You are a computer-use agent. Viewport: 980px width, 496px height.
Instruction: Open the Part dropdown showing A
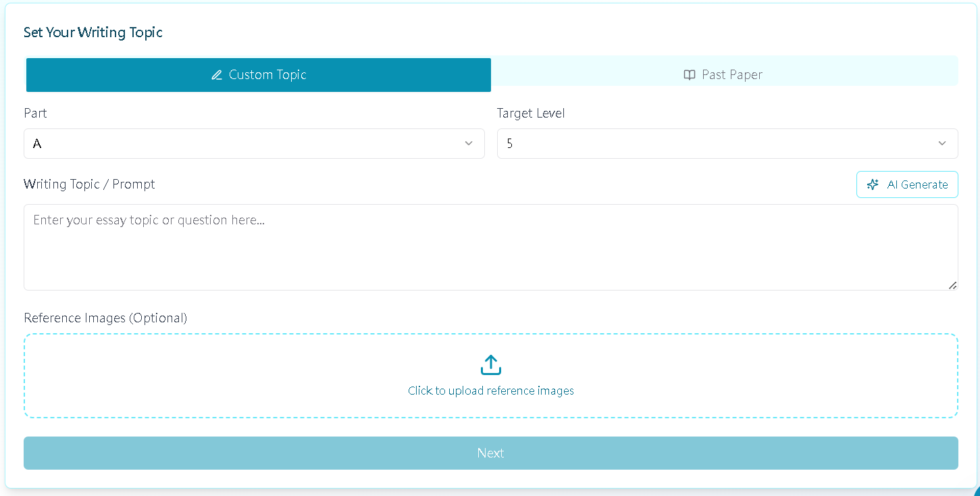[x=254, y=144]
